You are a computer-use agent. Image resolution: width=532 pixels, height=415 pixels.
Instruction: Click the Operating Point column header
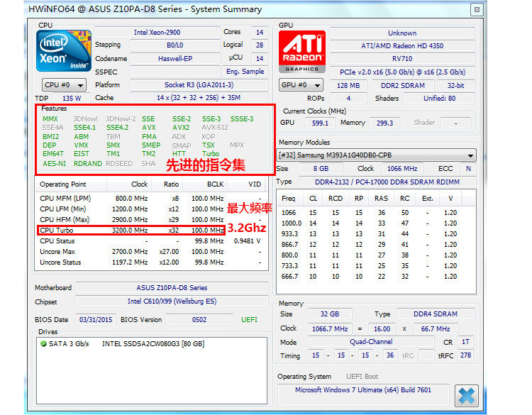pyautogui.click(x=71, y=184)
